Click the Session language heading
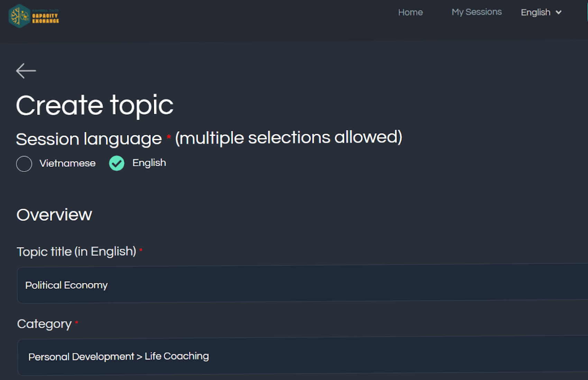588x380 pixels. coord(89,139)
